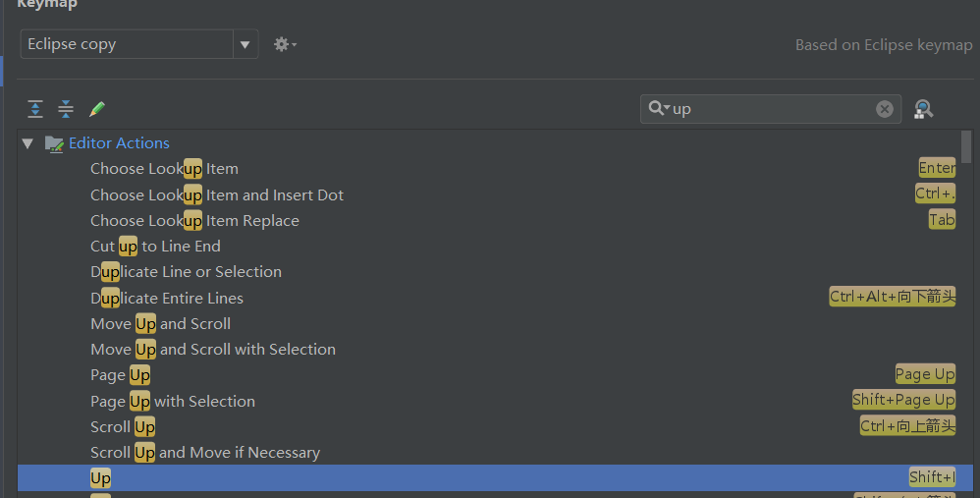The image size is (980, 498).
Task: Click the green pencil Edit Shortcut icon
Action: pos(97,109)
